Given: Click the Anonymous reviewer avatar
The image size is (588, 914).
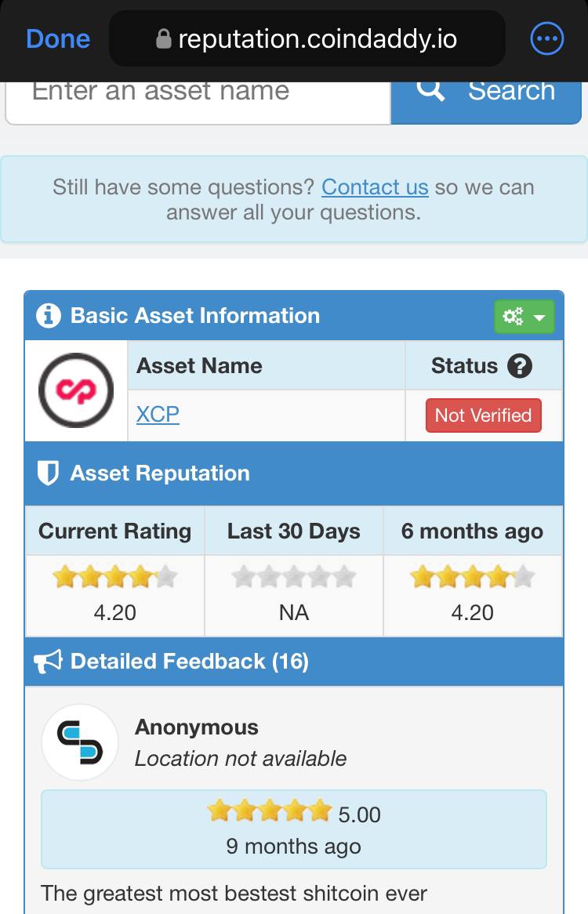Looking at the screenshot, I should click(80, 742).
